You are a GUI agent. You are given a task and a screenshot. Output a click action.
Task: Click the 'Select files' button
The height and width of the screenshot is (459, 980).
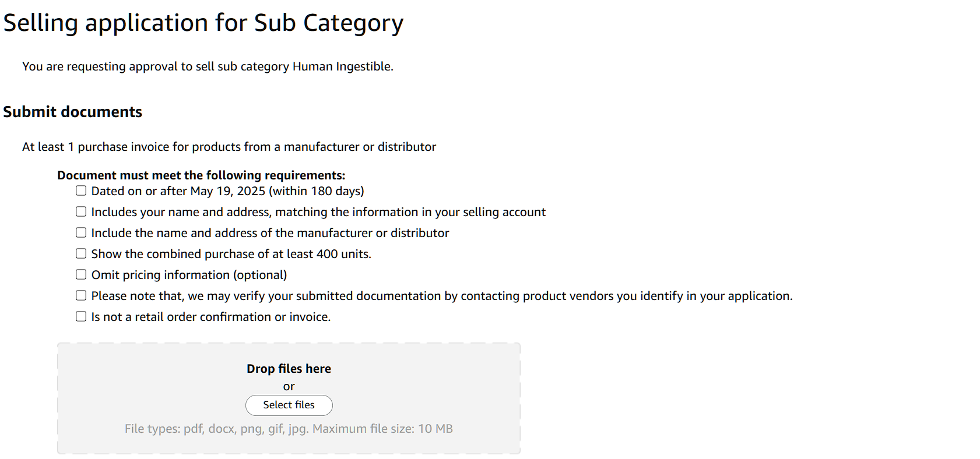[289, 405]
